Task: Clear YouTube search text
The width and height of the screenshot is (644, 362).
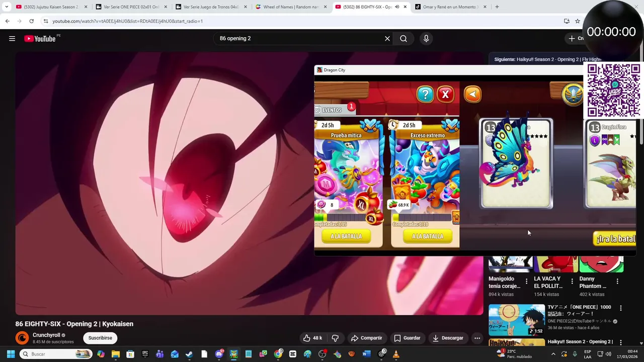Action: pos(387,39)
